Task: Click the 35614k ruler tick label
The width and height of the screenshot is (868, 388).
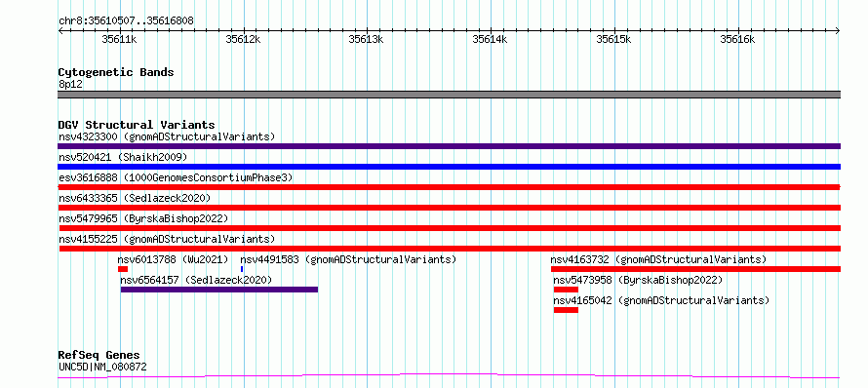Action: pyautogui.click(x=490, y=39)
